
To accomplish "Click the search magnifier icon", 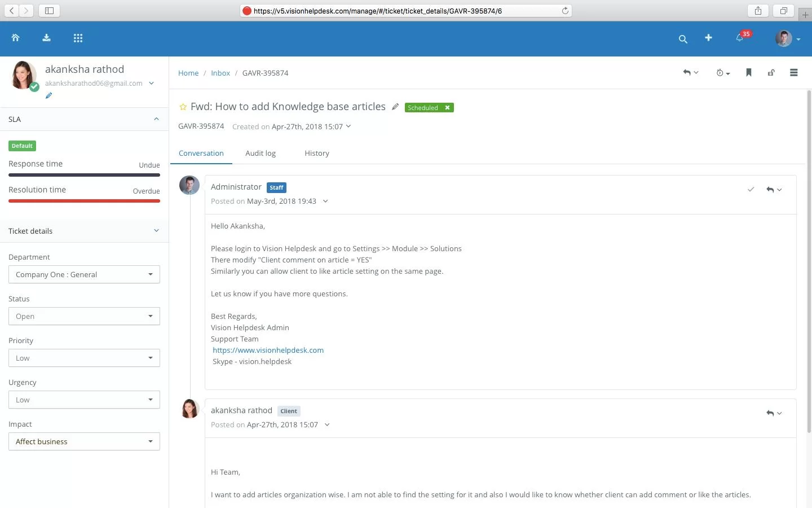I will point(683,39).
